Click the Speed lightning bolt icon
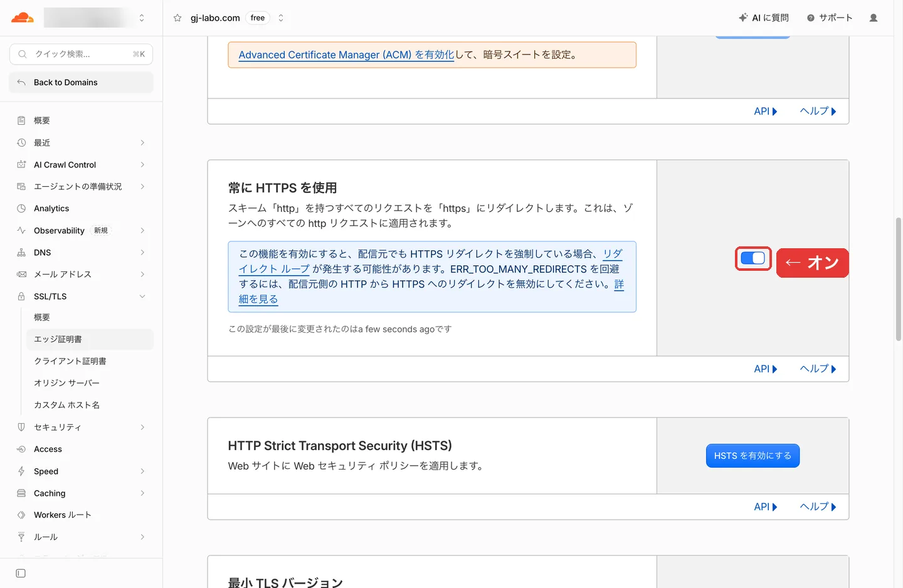Screen dimensions: 903x588 (x=21, y=471)
